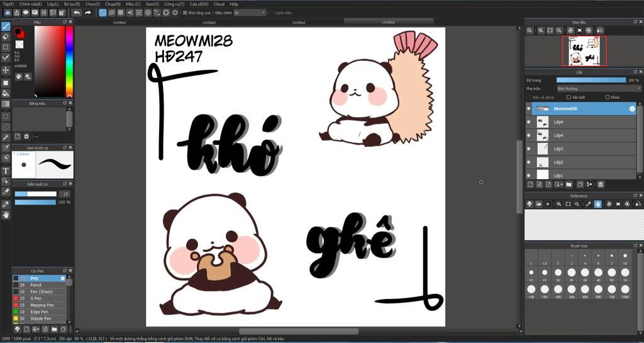Image resolution: width=644 pixels, height=343 pixels.
Task: Toggle the Khử răng cưa checkbox
Action: pyautogui.click(x=185, y=13)
